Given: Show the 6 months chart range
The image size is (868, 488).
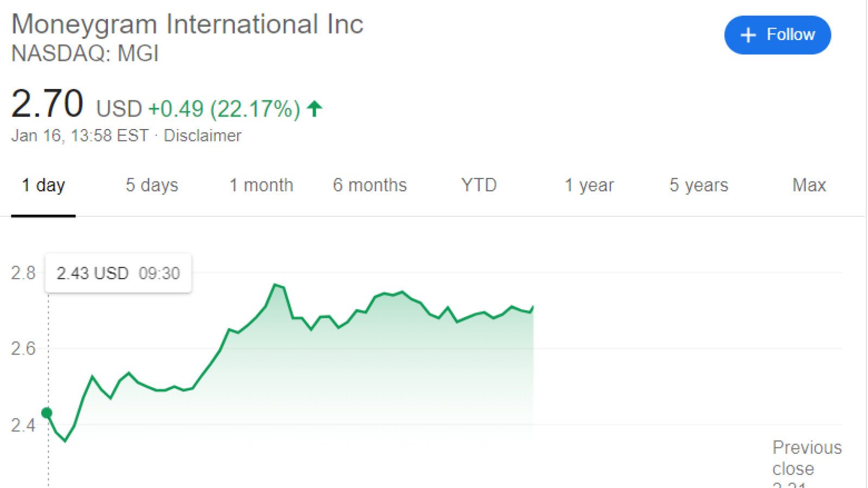Looking at the screenshot, I should tap(370, 185).
